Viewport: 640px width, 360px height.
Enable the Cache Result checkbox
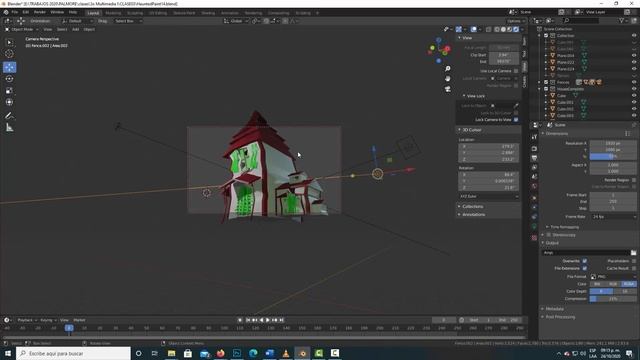634,268
